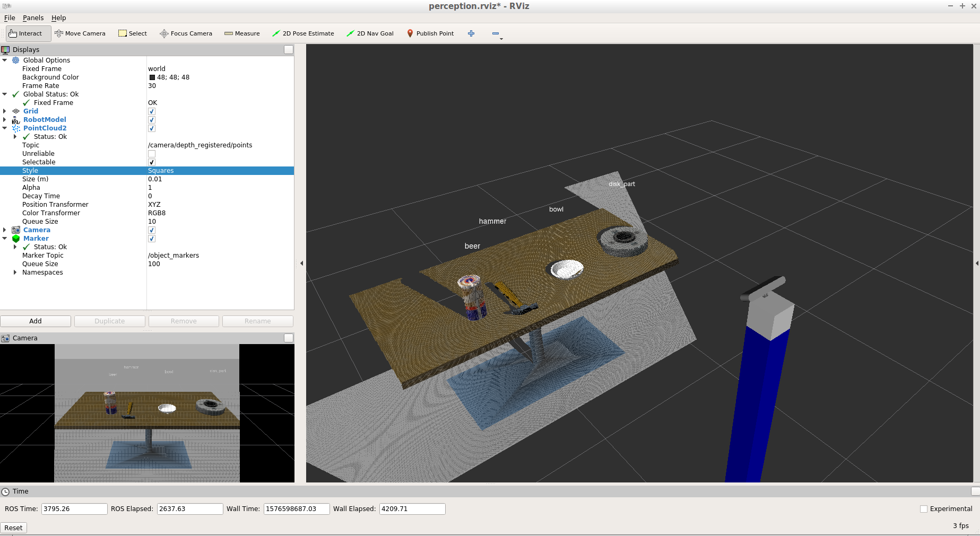Toggle the RobotModel display checkbox
Image resolution: width=980 pixels, height=536 pixels.
pos(152,120)
